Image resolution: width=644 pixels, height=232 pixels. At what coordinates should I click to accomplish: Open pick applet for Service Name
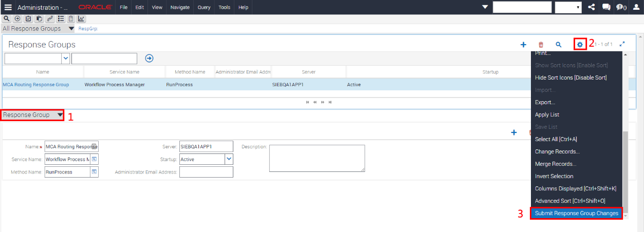[x=95, y=159]
